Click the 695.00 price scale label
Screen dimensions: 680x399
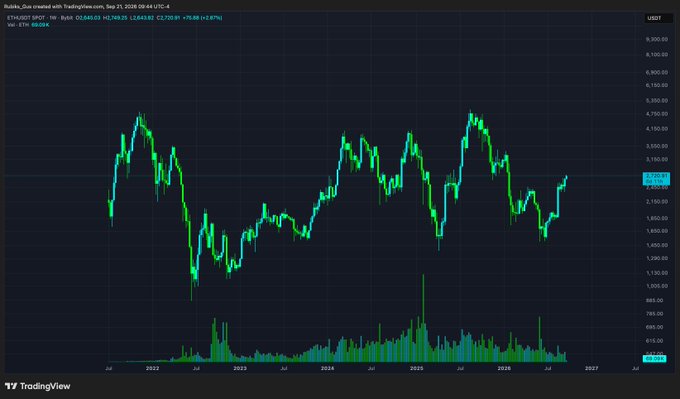coord(654,327)
